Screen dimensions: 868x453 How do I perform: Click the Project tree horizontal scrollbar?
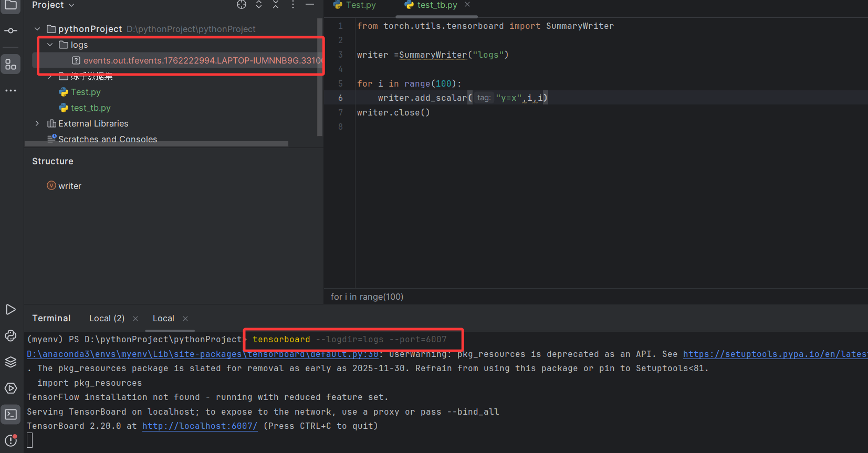[156, 143]
